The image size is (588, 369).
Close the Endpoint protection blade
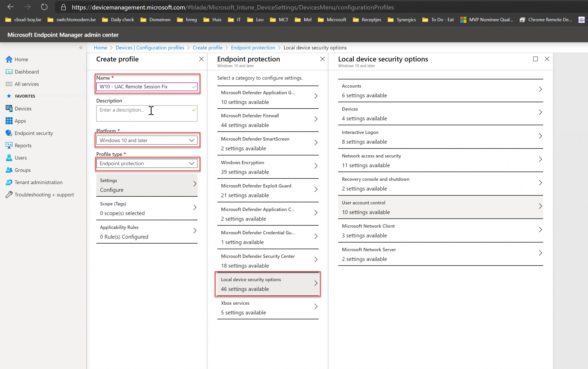(x=322, y=59)
